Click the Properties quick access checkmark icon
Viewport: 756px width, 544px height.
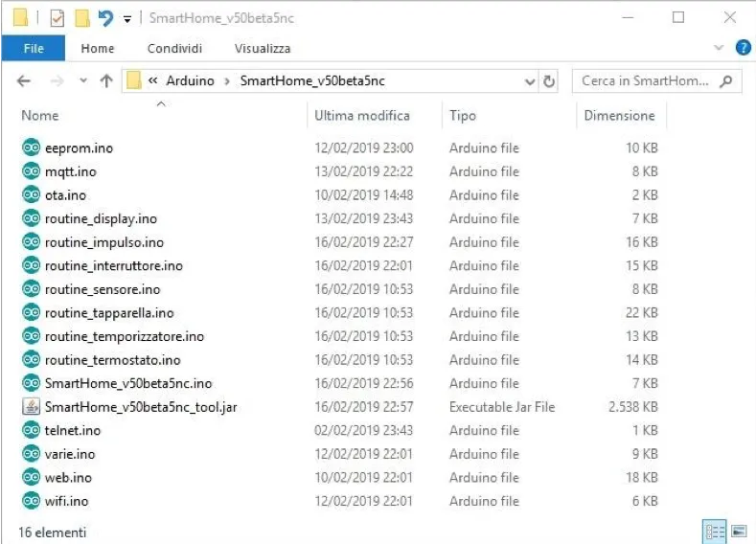tap(57, 18)
